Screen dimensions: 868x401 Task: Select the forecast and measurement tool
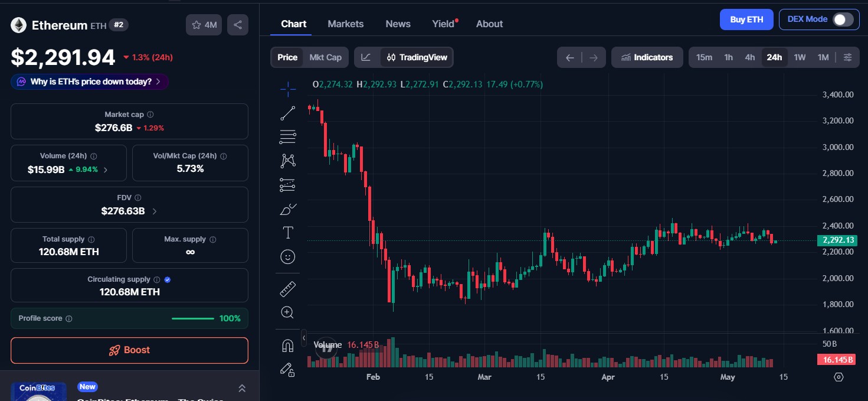coord(288,185)
